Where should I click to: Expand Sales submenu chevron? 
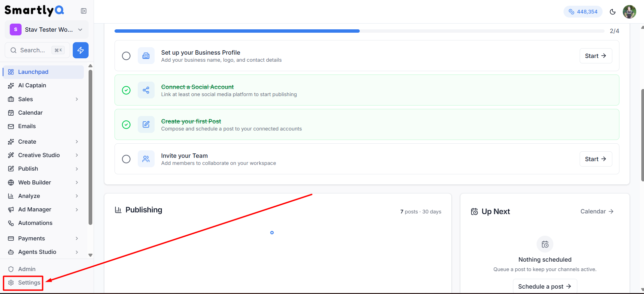(x=77, y=99)
